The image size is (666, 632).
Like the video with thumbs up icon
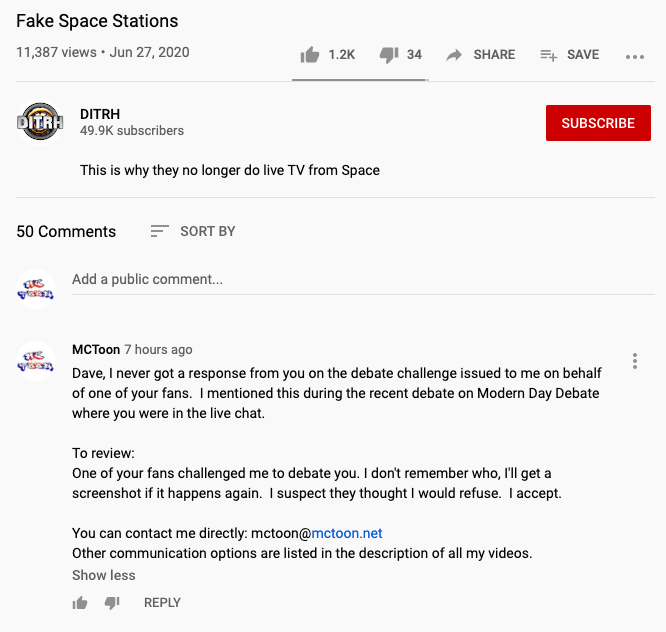[x=310, y=55]
